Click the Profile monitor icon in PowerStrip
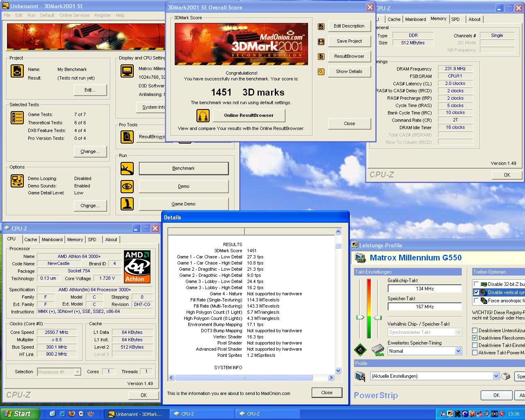The width and height of the screenshot is (525, 420). pyautogui.click(x=360, y=376)
